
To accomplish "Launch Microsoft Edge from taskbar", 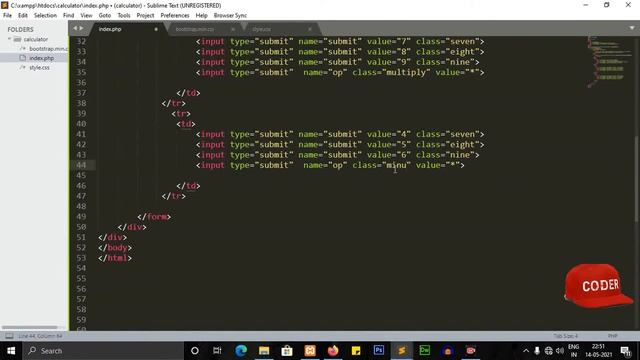I will pyautogui.click(x=241, y=351).
